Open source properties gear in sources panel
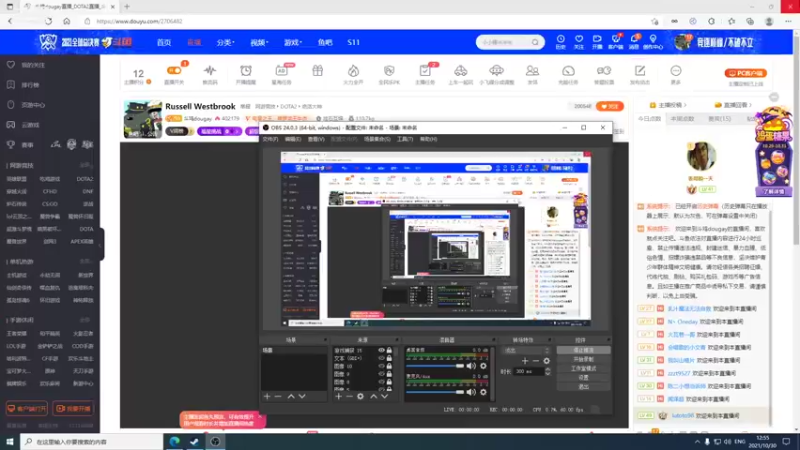Viewport: 800px width, 450px height. click(x=361, y=396)
